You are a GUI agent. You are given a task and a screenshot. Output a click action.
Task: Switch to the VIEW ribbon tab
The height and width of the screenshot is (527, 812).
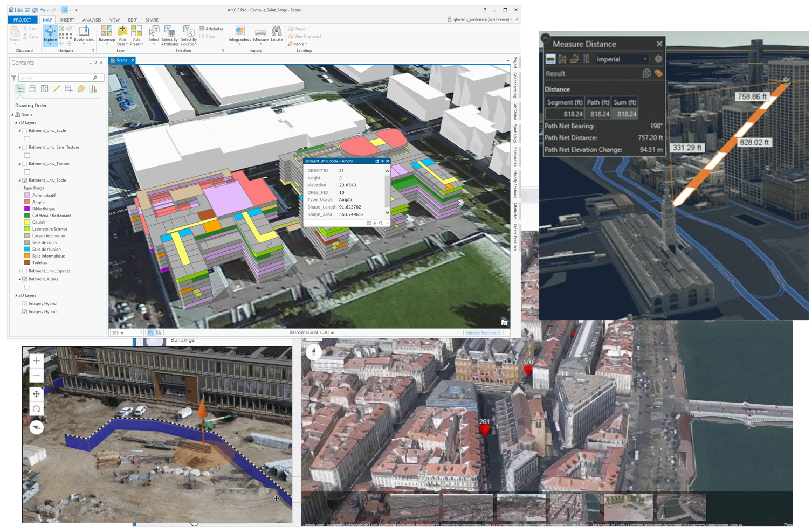point(115,20)
